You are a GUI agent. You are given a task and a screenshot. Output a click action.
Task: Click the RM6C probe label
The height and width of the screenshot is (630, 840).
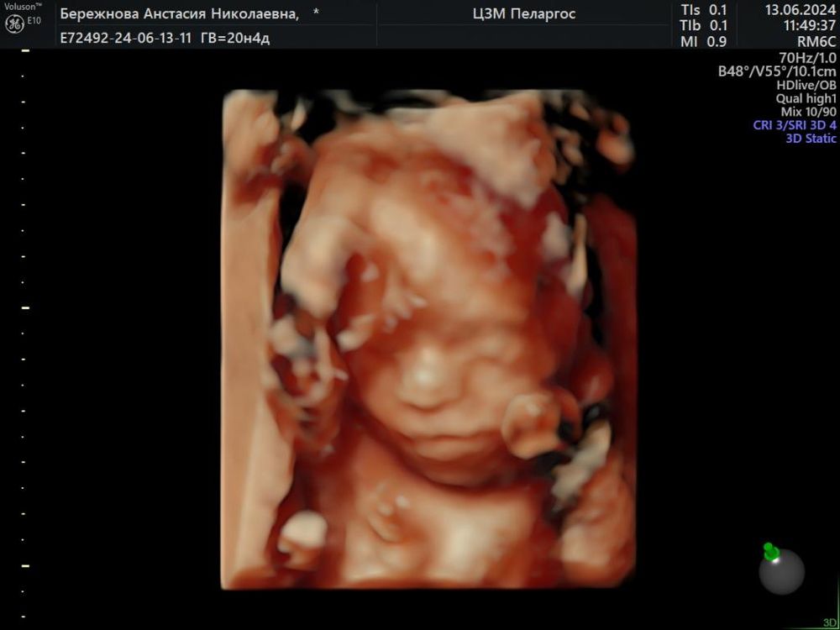816,41
